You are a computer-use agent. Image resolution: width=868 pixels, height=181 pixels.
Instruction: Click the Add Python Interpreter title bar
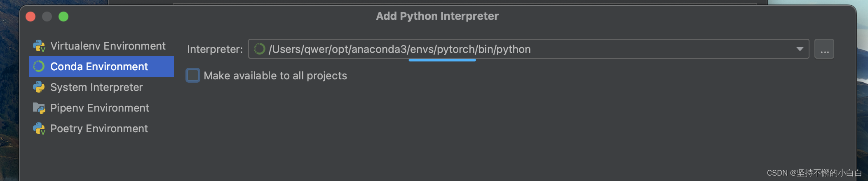click(437, 16)
